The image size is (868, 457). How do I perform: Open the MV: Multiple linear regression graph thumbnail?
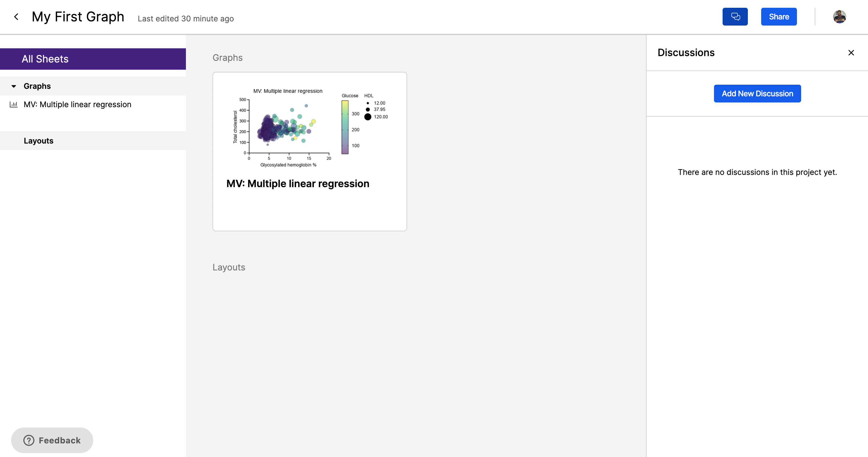[x=309, y=128]
